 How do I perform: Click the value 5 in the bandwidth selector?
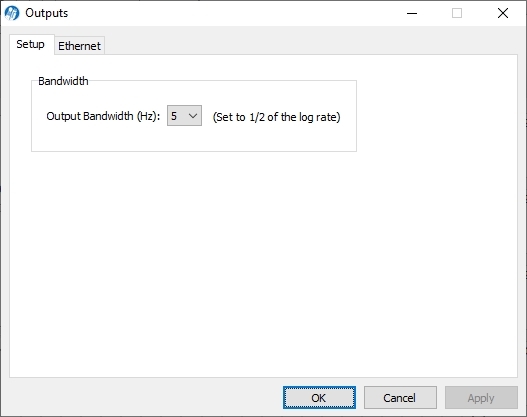[x=174, y=116]
